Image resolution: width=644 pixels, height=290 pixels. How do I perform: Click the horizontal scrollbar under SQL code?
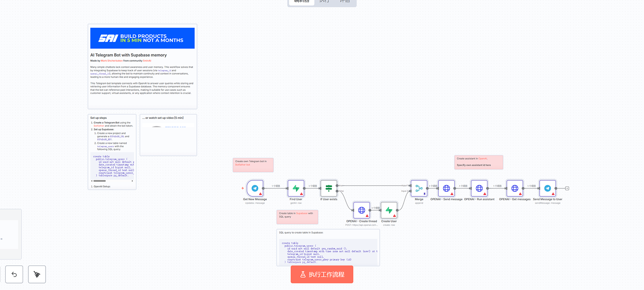coord(100,181)
